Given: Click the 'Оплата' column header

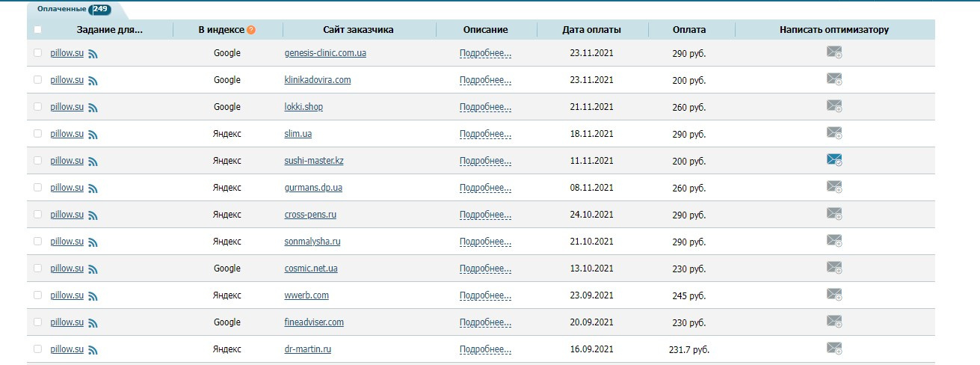Looking at the screenshot, I should point(688,30).
